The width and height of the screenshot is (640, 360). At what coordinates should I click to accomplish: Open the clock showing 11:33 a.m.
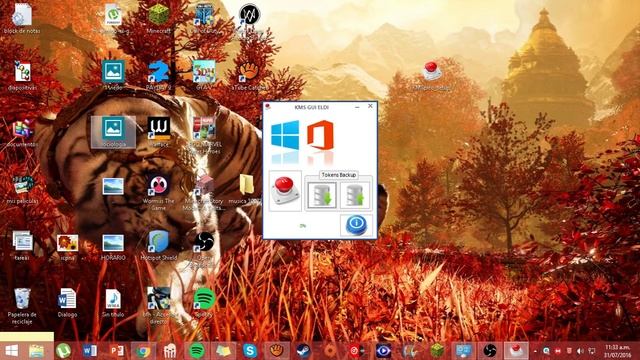617,351
